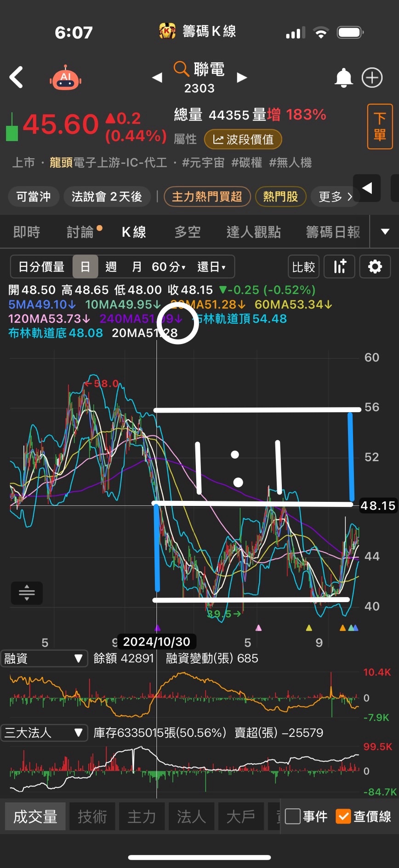Tap the 波段價值 button
The height and width of the screenshot is (868, 399).
(243, 139)
